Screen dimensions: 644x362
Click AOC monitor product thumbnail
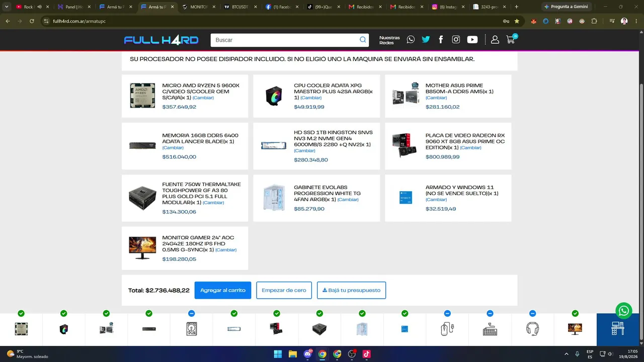pos(142,248)
